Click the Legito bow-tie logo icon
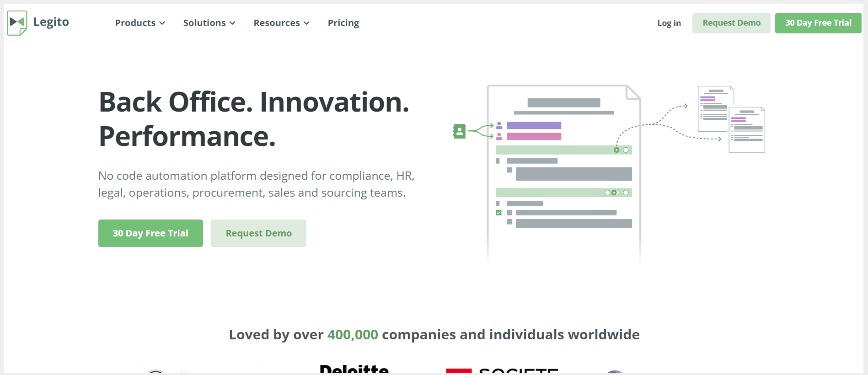868x375 pixels. click(x=17, y=22)
